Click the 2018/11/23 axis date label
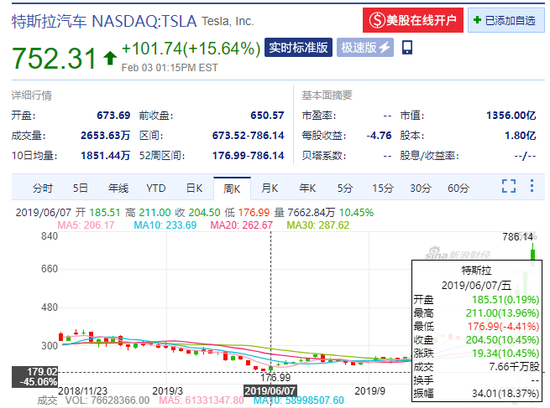This screenshot has width=550, height=408. point(83,391)
